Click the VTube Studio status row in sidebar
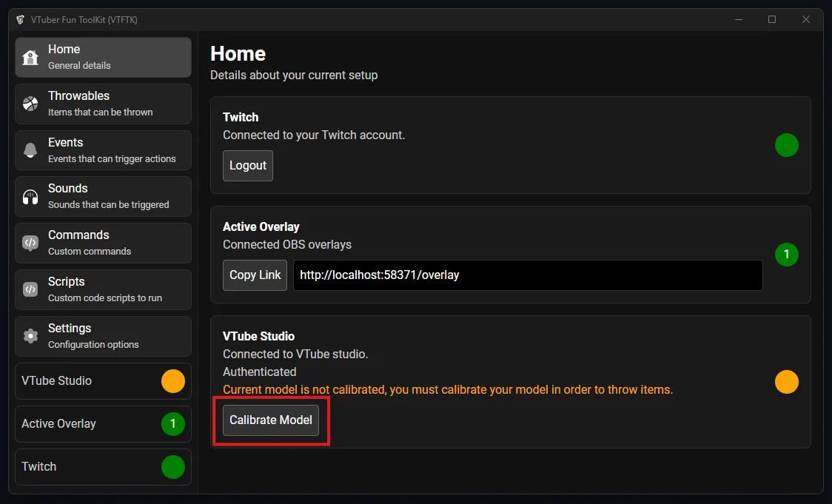This screenshot has height=504, width=832. [x=103, y=381]
